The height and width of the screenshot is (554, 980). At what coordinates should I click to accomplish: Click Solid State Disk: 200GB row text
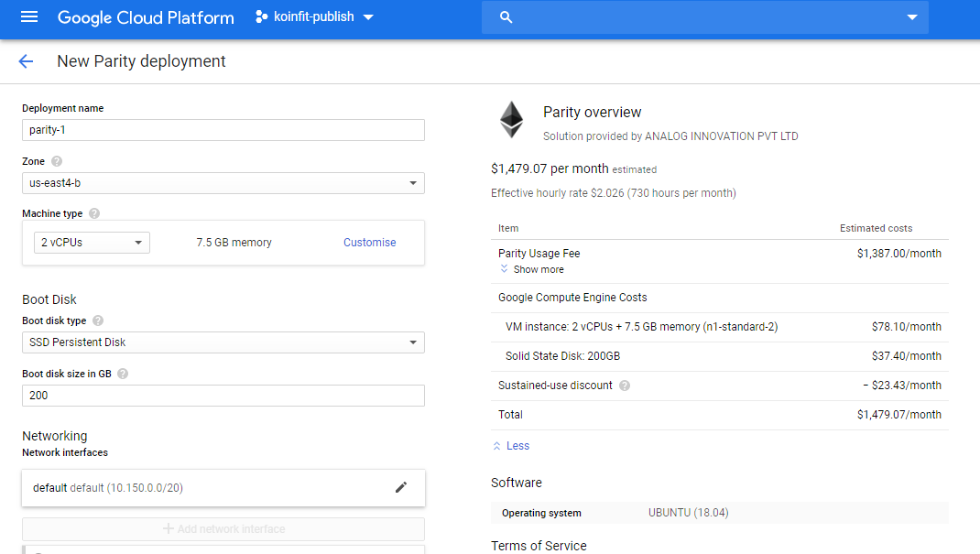[x=562, y=356]
